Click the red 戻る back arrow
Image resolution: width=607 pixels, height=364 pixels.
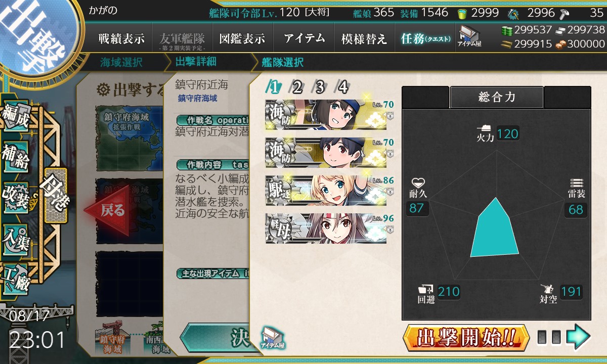[x=106, y=210]
